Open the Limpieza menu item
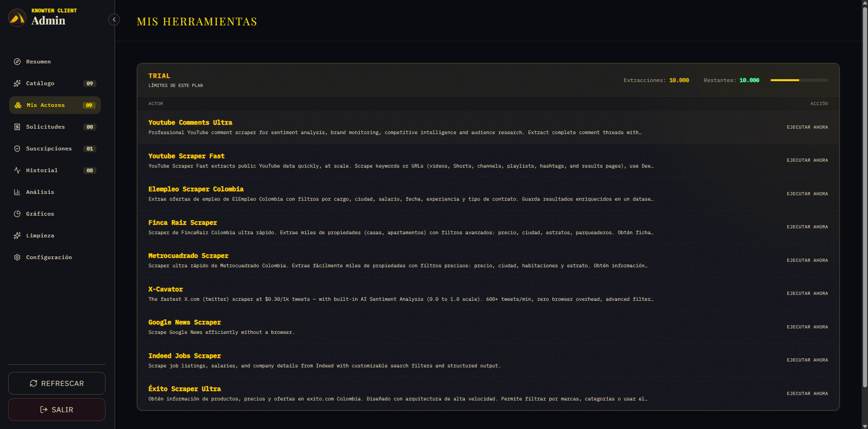 pos(55,236)
